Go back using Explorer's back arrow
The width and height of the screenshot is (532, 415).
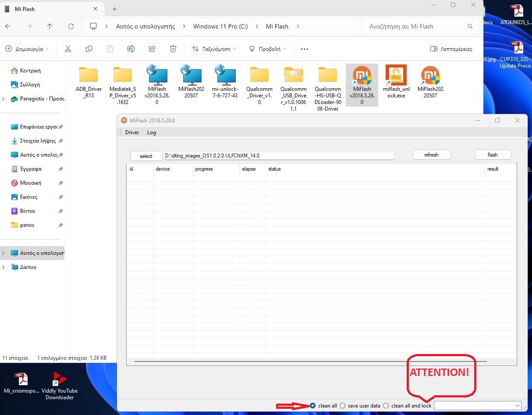point(8,26)
